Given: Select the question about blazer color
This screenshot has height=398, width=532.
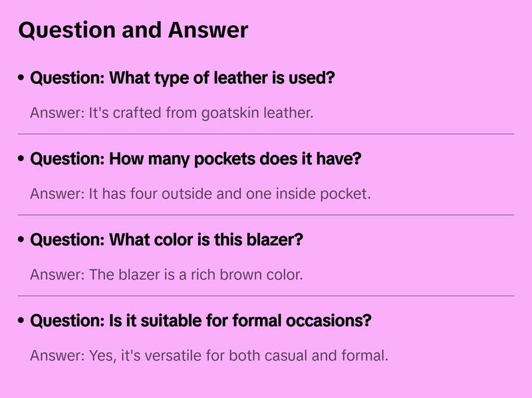Looking at the screenshot, I should point(166,240).
